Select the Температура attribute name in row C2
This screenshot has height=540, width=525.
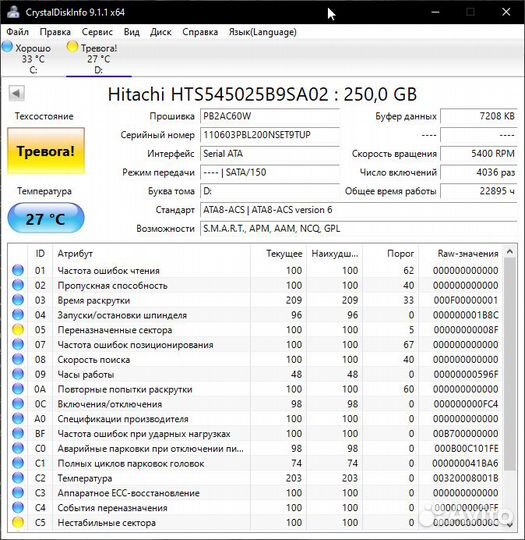[85, 478]
